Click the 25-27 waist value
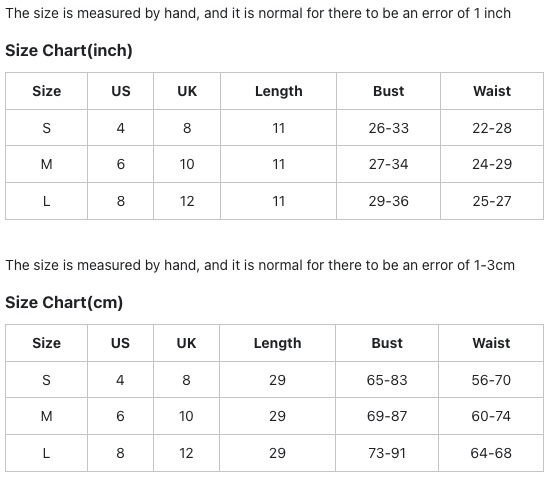This screenshot has width=553, height=479. (x=492, y=201)
